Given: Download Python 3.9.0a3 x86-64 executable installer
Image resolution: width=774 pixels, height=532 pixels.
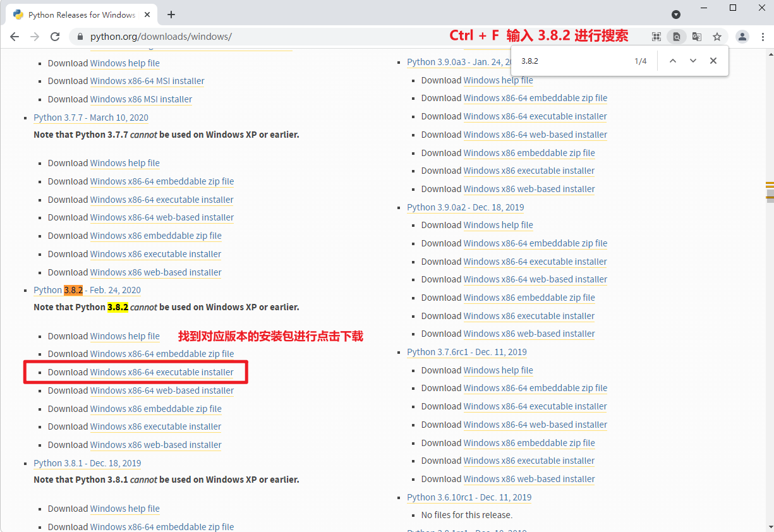Looking at the screenshot, I should tap(535, 116).
